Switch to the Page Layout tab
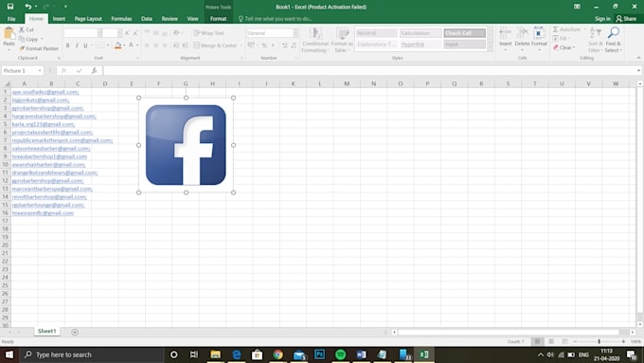This screenshot has width=644, height=363. [88, 19]
